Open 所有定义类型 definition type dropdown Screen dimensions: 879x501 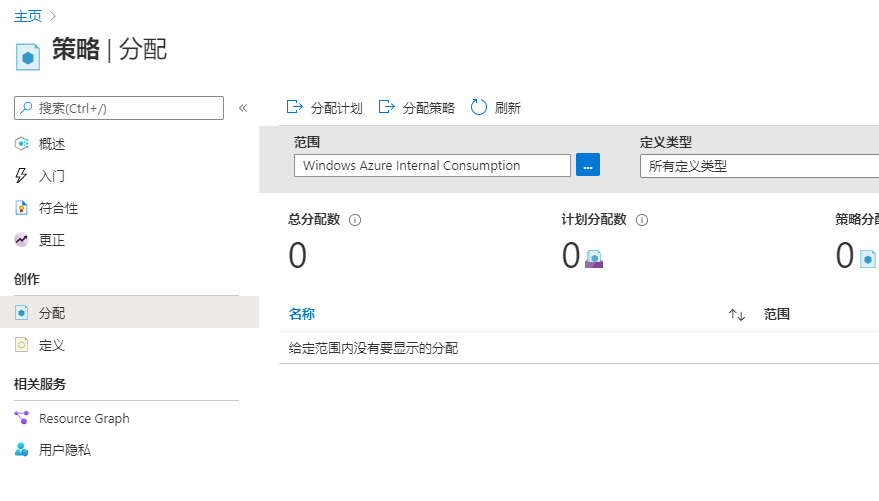[759, 166]
